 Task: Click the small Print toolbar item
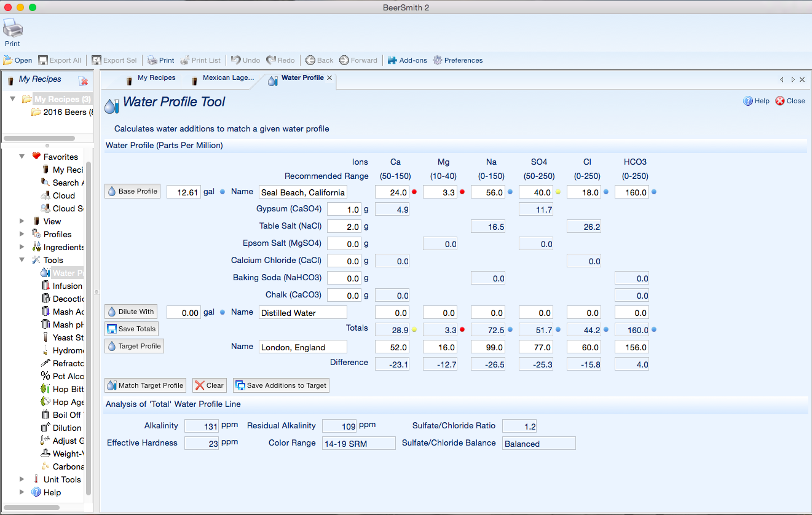click(x=161, y=60)
